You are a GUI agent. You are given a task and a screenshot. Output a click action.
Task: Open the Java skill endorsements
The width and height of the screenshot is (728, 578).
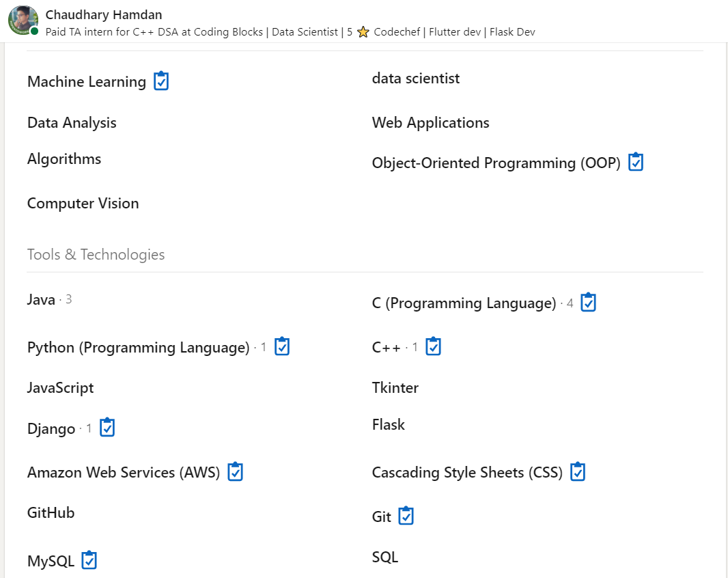pos(49,300)
